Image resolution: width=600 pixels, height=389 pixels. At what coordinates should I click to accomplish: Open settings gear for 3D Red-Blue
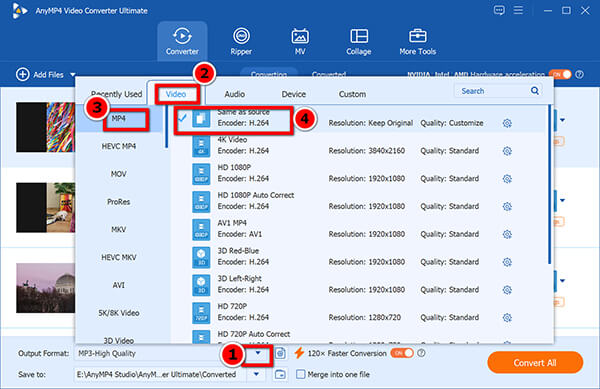(507, 262)
